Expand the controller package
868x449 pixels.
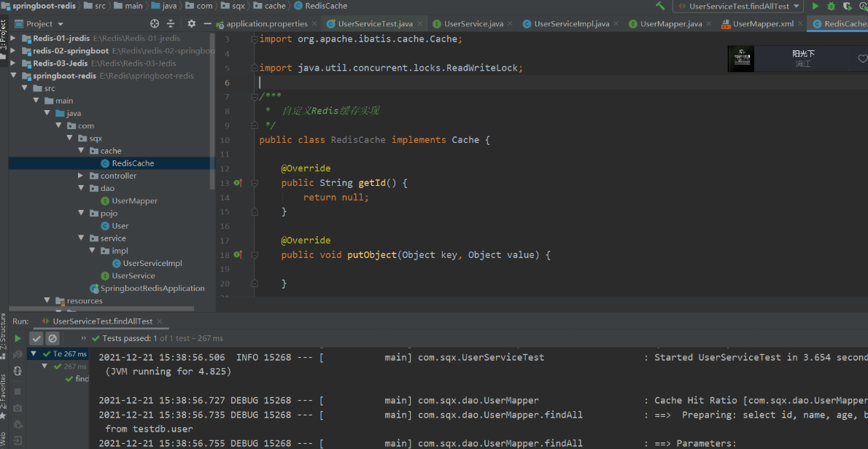[80, 176]
